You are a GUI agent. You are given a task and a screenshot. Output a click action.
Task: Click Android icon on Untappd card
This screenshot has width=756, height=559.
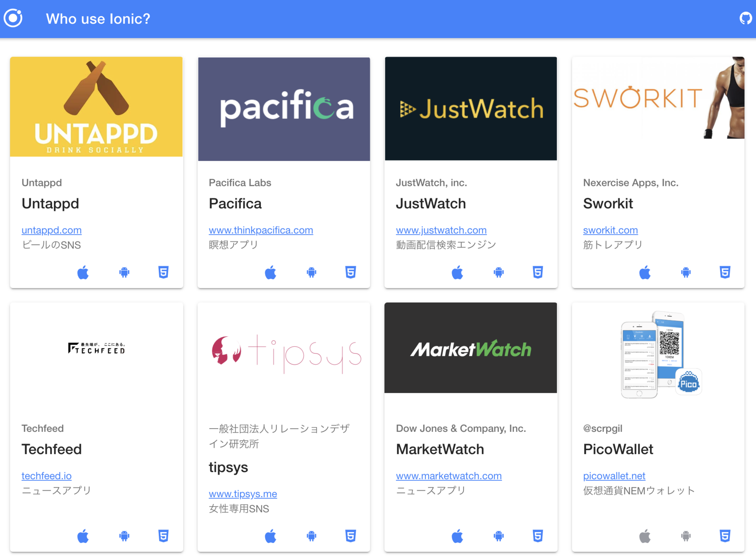tap(124, 272)
